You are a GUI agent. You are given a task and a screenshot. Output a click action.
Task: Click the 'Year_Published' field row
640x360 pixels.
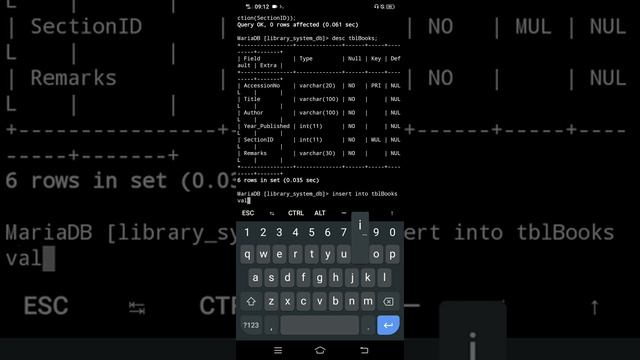tap(319, 126)
